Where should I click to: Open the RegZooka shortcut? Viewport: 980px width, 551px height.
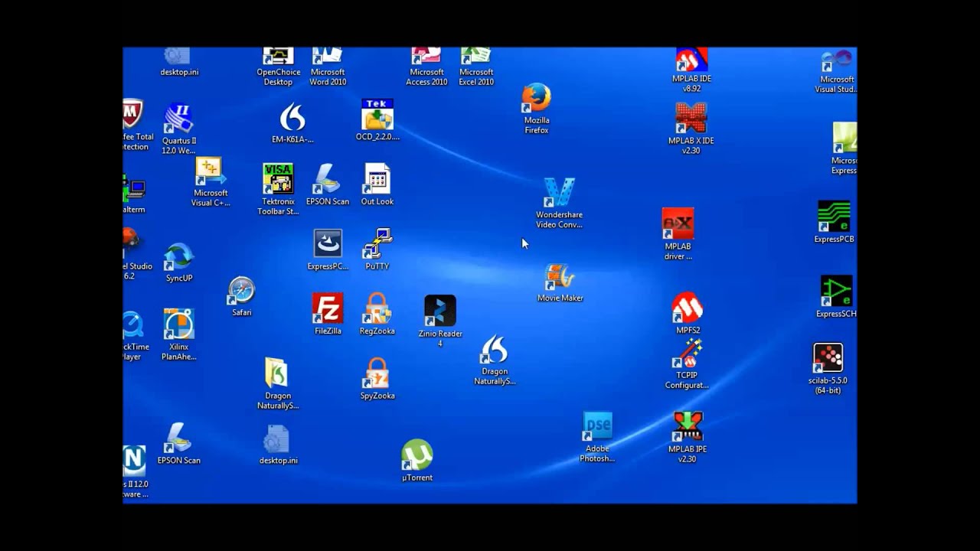click(377, 314)
